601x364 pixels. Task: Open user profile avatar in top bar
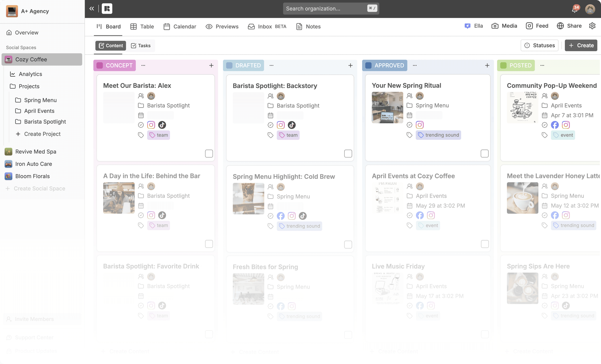[590, 9]
